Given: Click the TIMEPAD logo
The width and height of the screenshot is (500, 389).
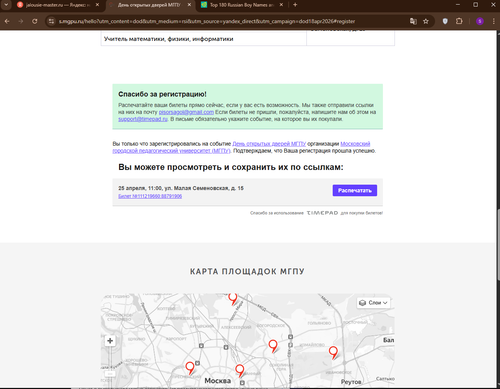Looking at the screenshot, I should click(322, 213).
